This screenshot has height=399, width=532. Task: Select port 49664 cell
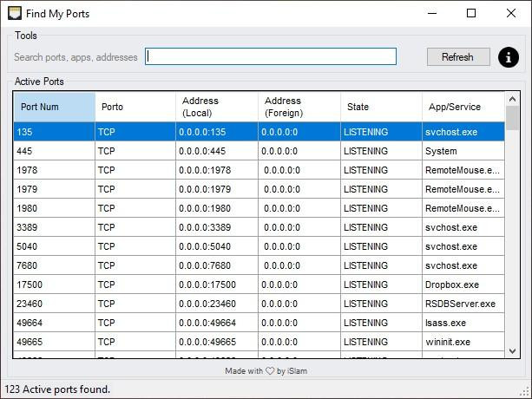pyautogui.click(x=55, y=323)
